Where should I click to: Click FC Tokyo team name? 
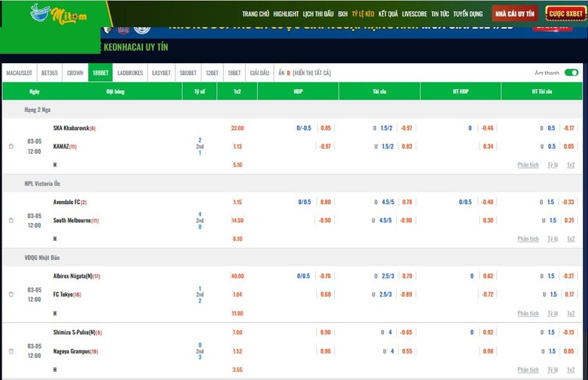point(63,295)
